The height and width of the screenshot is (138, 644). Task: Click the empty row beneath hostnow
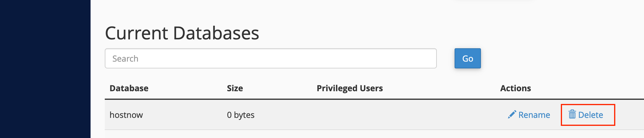tap(374, 134)
